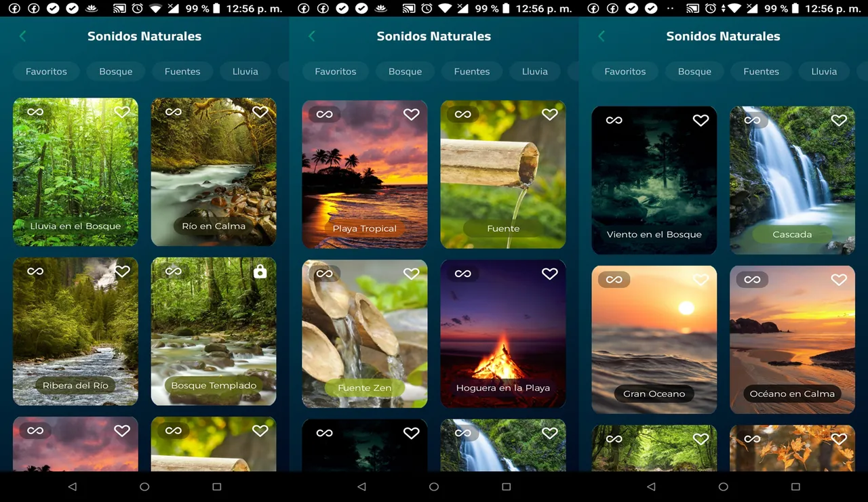Tap Android home button under Ribera del Río screen
Screen dimensions: 868x502
[x=144, y=486]
